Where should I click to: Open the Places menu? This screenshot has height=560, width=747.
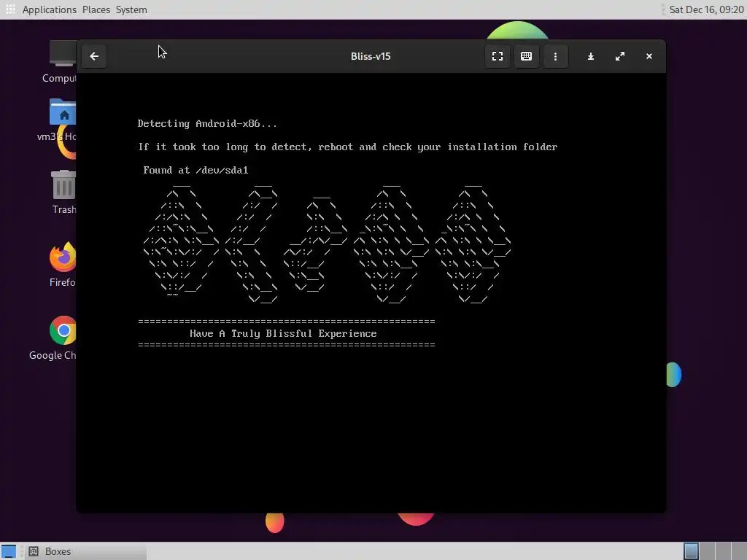click(96, 9)
